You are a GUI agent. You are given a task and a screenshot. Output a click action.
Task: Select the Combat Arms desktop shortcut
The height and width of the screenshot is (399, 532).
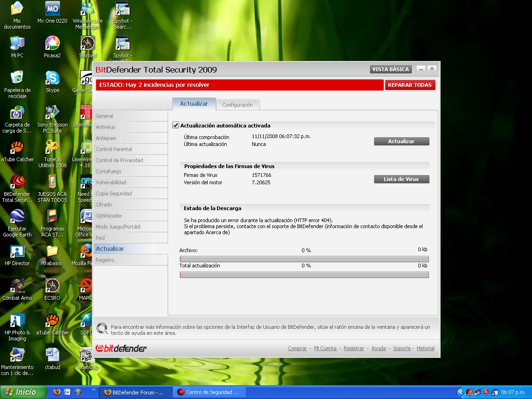click(17, 289)
